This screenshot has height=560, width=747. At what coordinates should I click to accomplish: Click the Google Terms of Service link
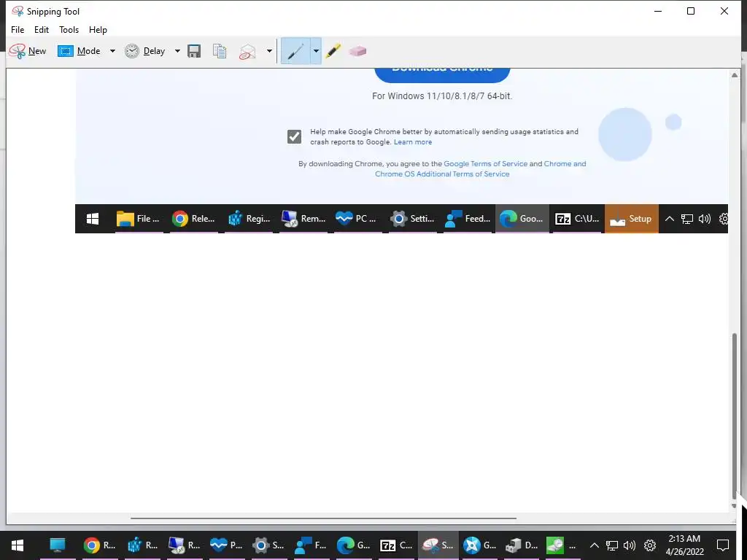[485, 163]
